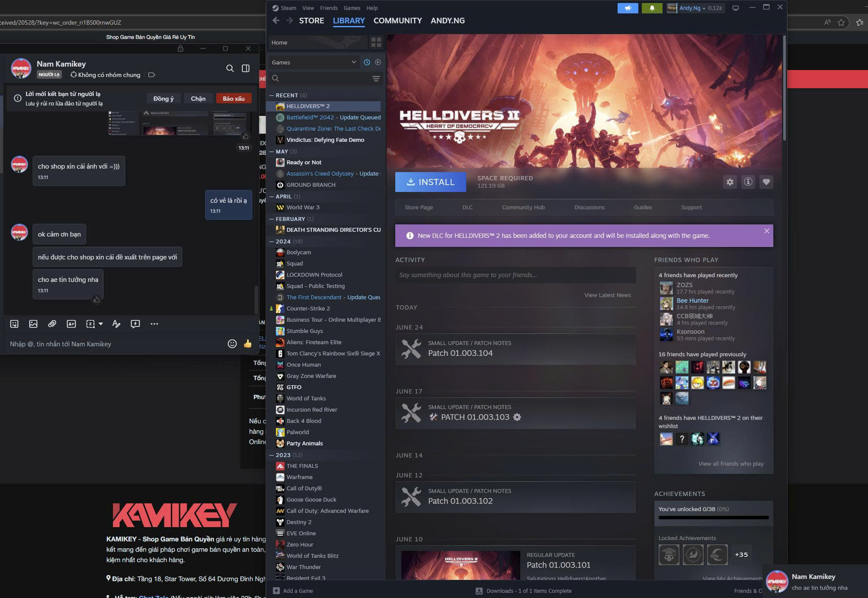Open more Zalo chat tools ellipsis
Image resolution: width=868 pixels, height=598 pixels.
point(154,324)
